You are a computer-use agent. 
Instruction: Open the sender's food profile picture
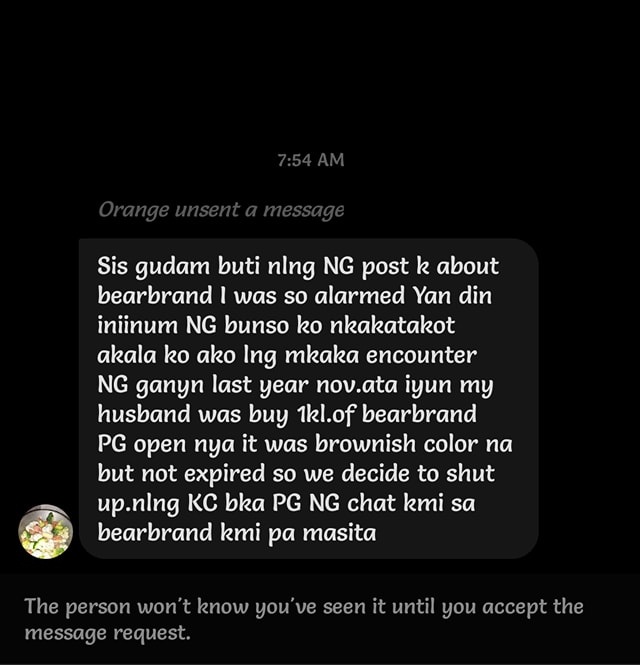(x=45, y=531)
